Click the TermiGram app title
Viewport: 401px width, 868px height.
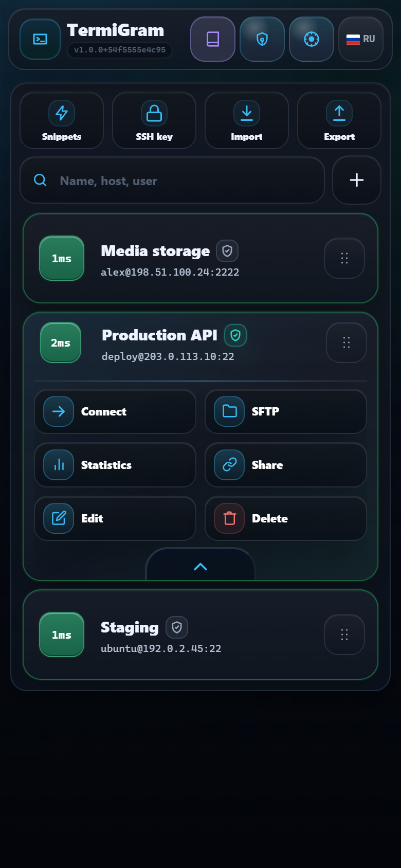click(x=116, y=30)
